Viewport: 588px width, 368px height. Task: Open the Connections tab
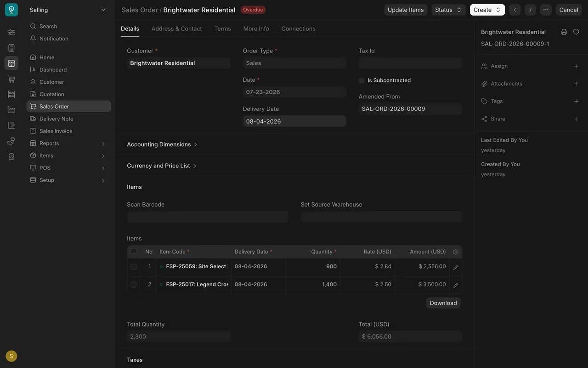tap(298, 29)
